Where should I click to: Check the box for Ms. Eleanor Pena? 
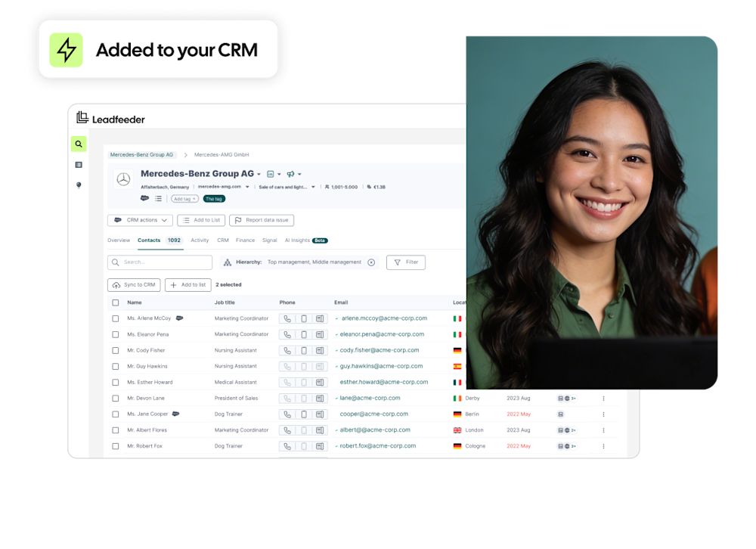[115, 334]
